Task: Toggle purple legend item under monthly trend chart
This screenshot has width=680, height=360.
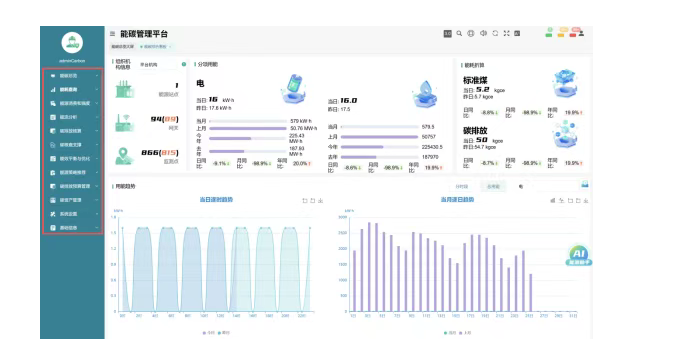Action: [x=466, y=333]
